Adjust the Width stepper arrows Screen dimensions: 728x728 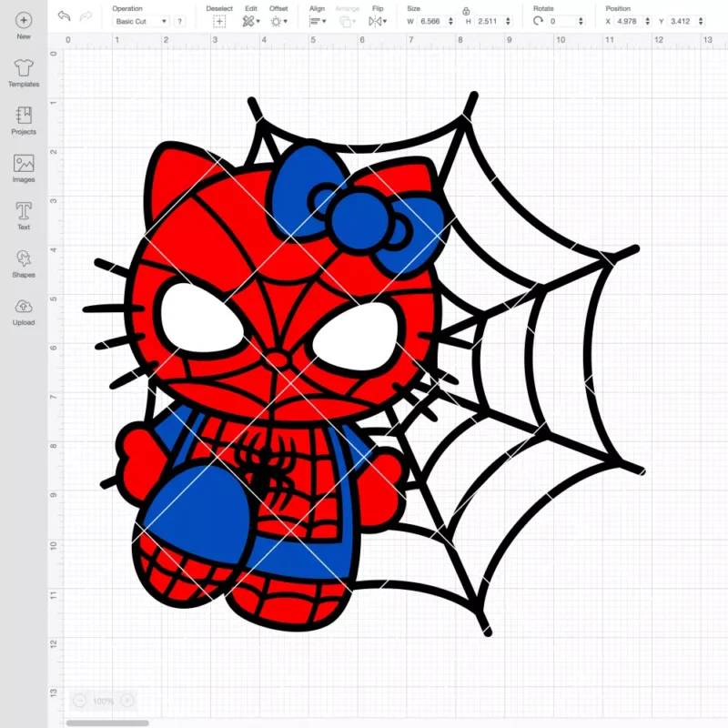coord(450,21)
